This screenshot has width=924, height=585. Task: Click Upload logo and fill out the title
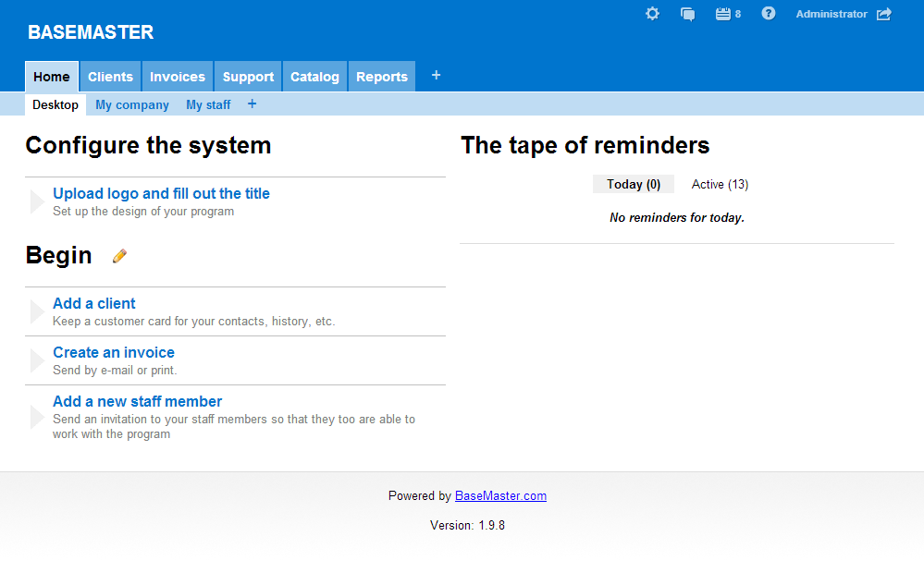(162, 194)
